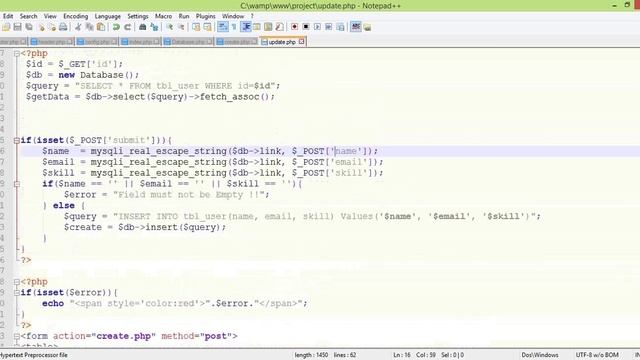Save the current recorded macro icon
The image size is (640, 360).
coord(340,27)
